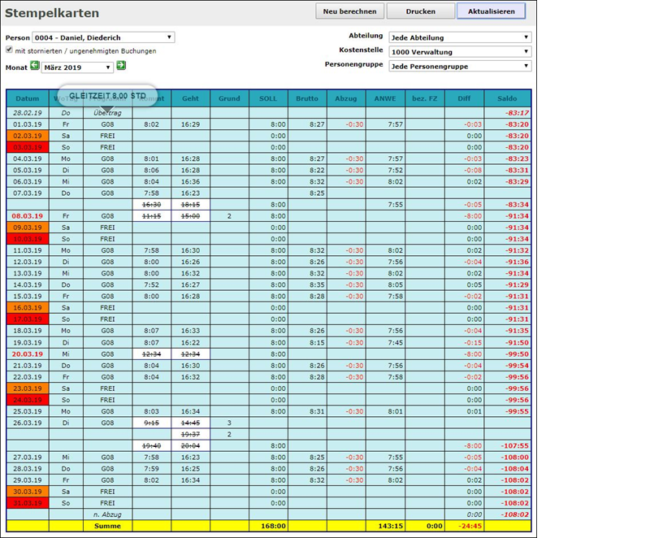Image resolution: width=650 pixels, height=538 pixels.
Task: Select the 20.03.19 date cell
Action: coord(27,354)
